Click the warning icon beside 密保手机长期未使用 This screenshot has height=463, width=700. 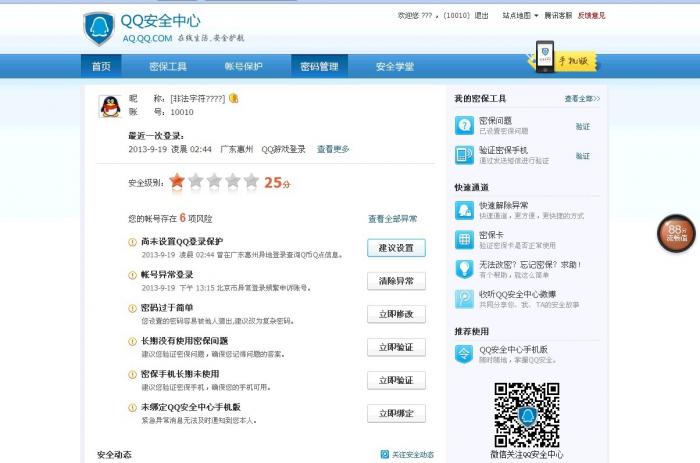point(133,375)
